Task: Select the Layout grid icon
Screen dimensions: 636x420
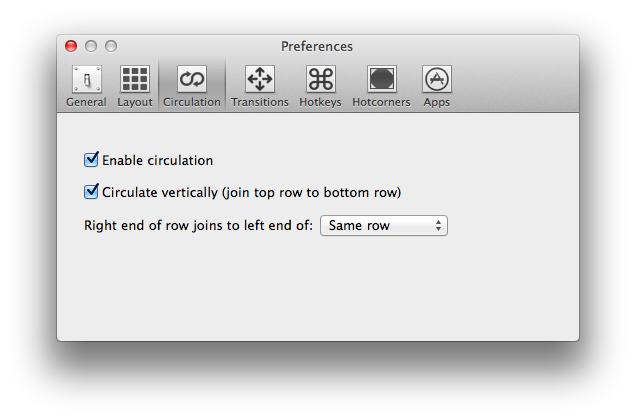Action: tap(135, 79)
